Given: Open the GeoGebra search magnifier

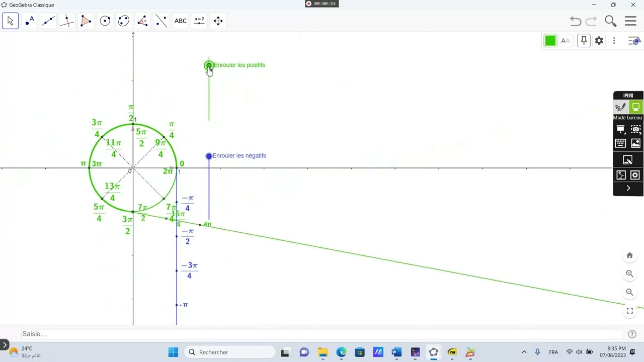Looking at the screenshot, I should (610, 21).
